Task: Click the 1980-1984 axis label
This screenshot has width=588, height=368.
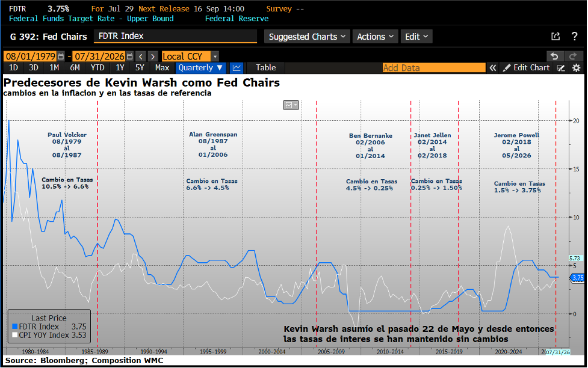Action: pos(36,352)
